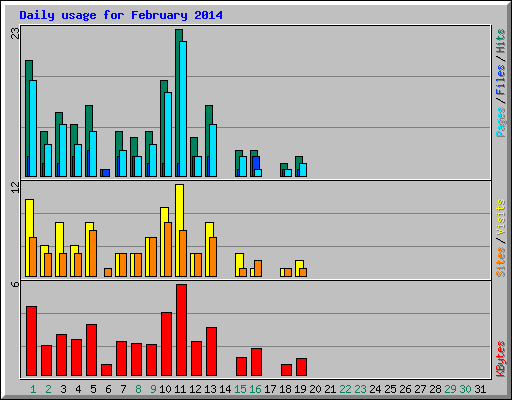Click day label '13' on x-axis
Image resolution: width=512 pixels, height=400 pixels.
(x=210, y=389)
